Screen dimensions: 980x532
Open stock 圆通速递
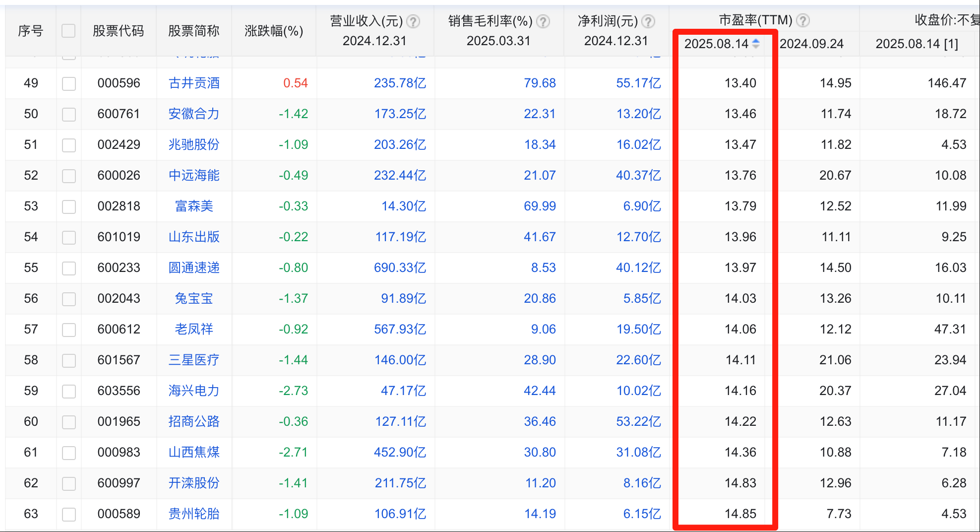194,267
